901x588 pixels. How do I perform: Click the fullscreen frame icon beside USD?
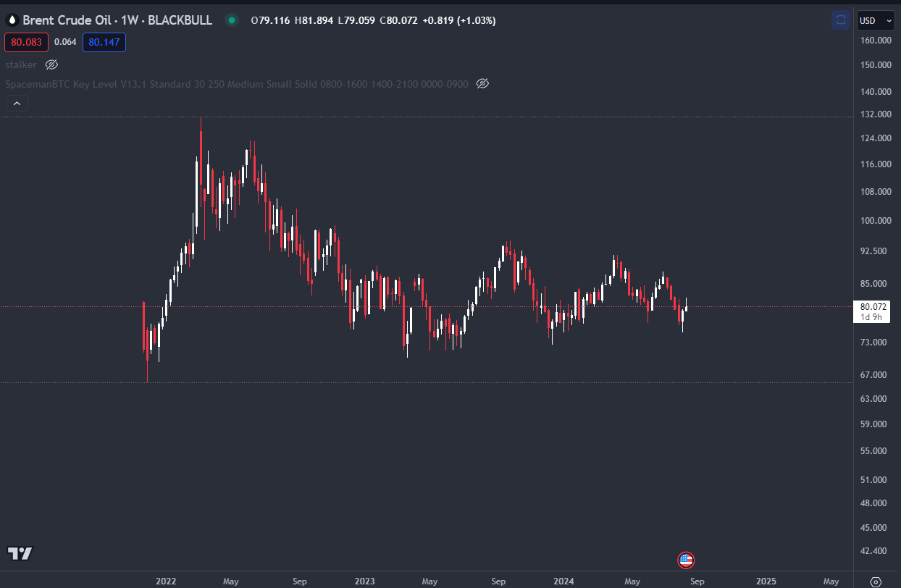pyautogui.click(x=840, y=21)
